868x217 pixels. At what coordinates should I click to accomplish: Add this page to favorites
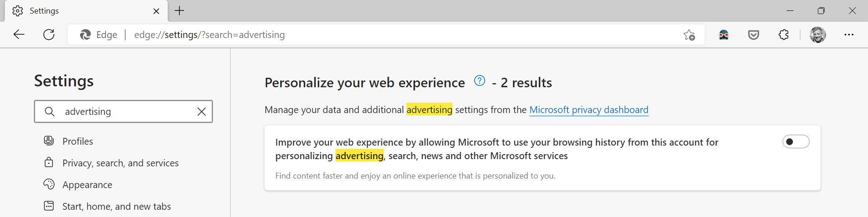click(x=689, y=35)
